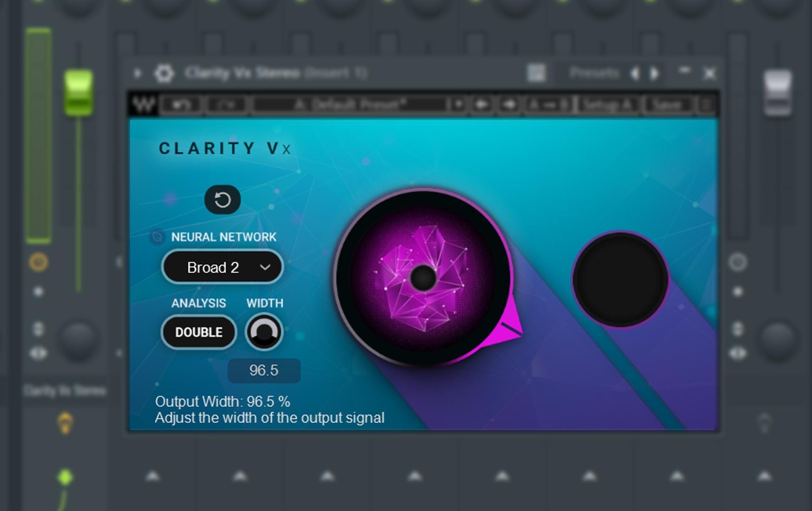Viewport: 812px width, 511px height.
Task: Open the Waves toolbar menu at far right
Action: [706, 105]
